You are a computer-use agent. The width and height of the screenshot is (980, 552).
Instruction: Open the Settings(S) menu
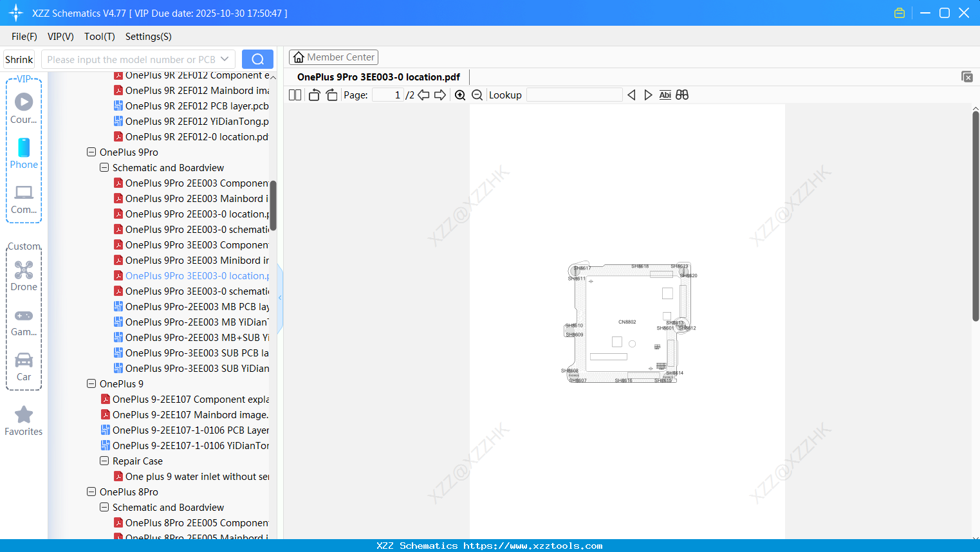click(149, 37)
